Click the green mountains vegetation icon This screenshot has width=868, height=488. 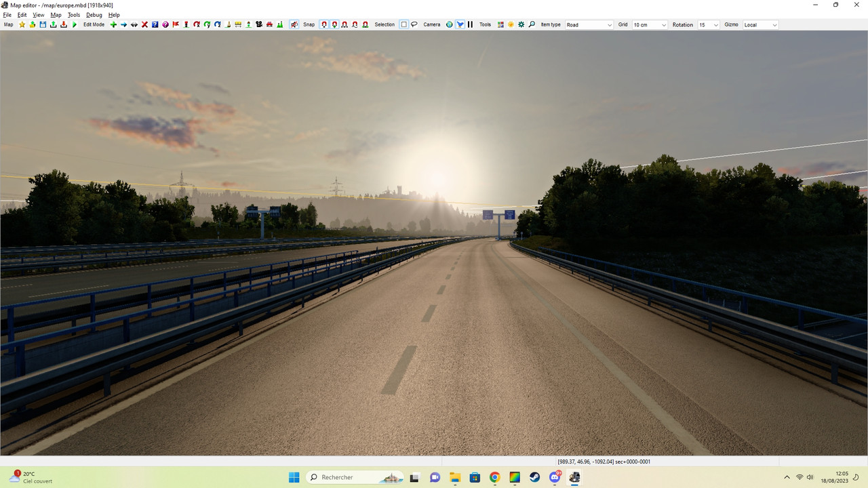click(x=280, y=24)
